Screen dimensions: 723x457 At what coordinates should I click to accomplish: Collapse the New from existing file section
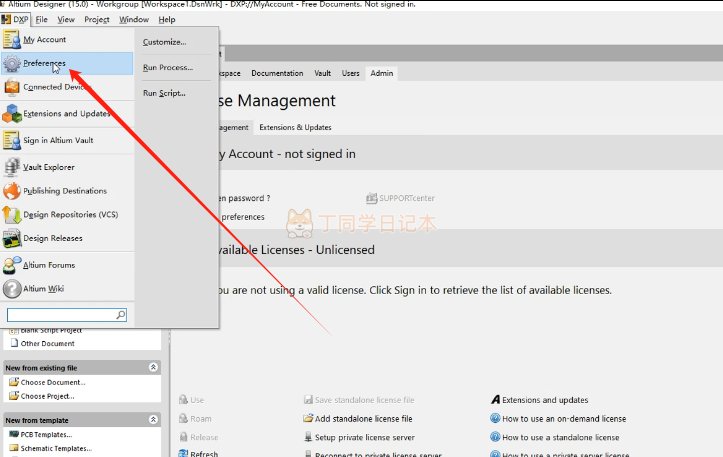(x=153, y=367)
